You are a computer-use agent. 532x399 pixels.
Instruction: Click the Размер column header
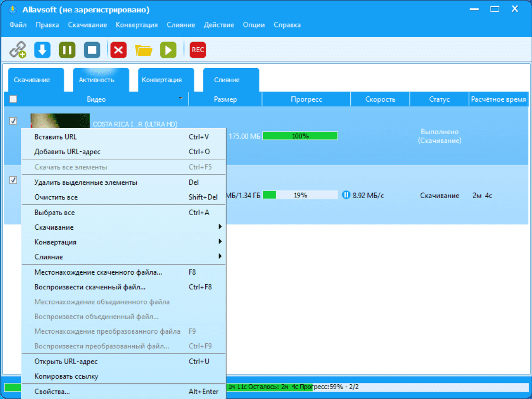pyautogui.click(x=225, y=99)
